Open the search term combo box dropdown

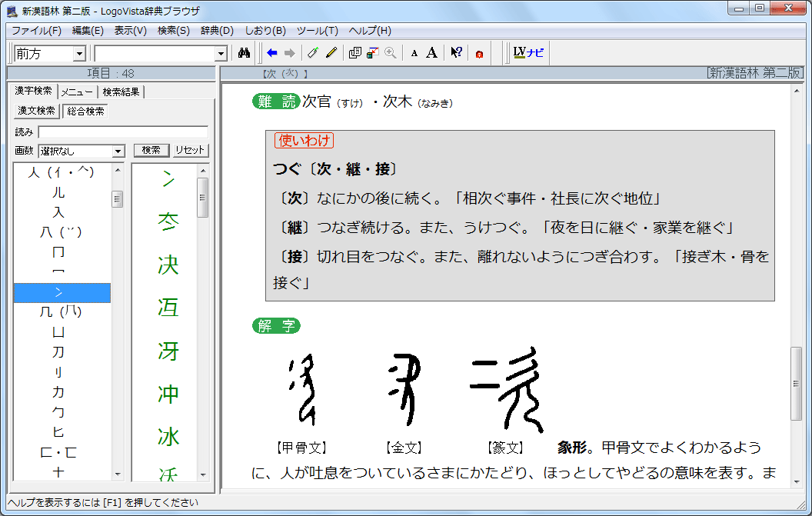[221, 54]
